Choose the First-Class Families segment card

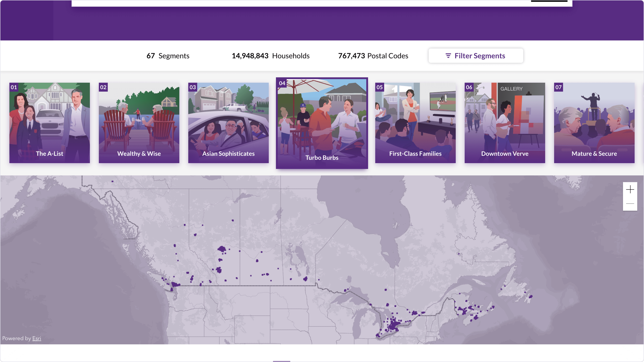click(x=415, y=123)
